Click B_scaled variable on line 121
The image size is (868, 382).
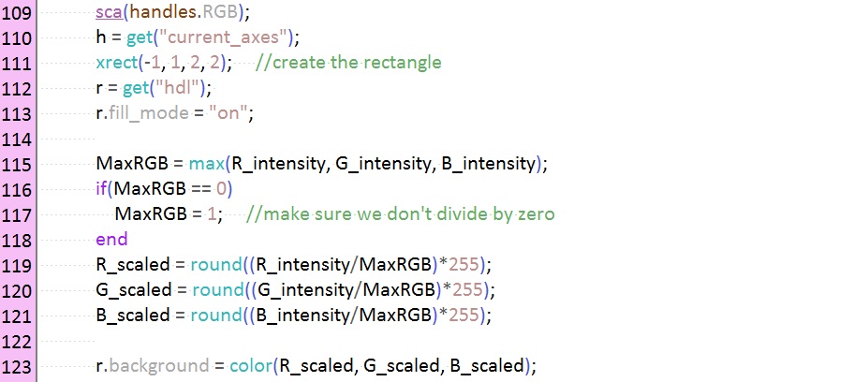[x=133, y=316]
